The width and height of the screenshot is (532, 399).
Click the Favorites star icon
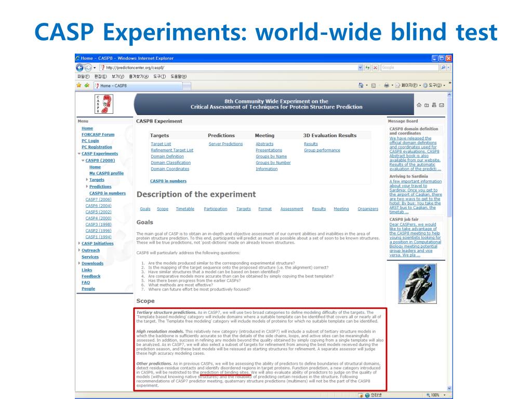(79, 85)
